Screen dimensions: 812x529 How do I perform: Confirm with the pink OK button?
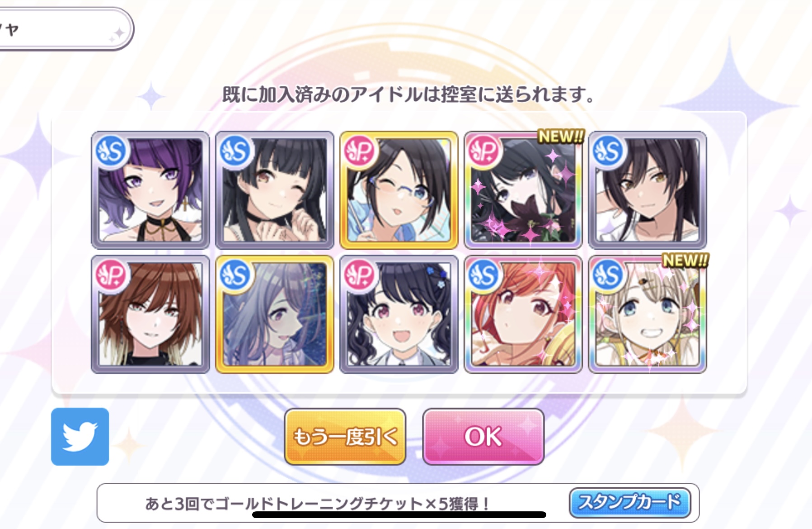[483, 437]
